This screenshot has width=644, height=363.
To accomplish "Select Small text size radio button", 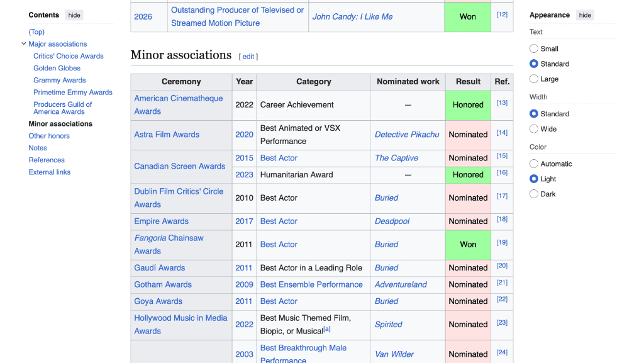I will [x=533, y=48].
